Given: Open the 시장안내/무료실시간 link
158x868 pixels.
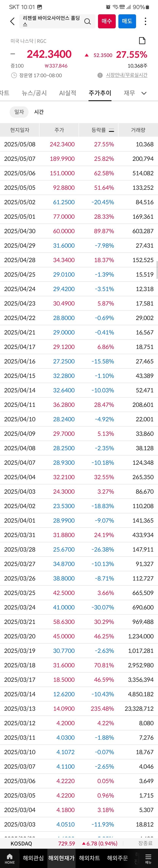Looking at the screenshot, I should tap(126, 75).
